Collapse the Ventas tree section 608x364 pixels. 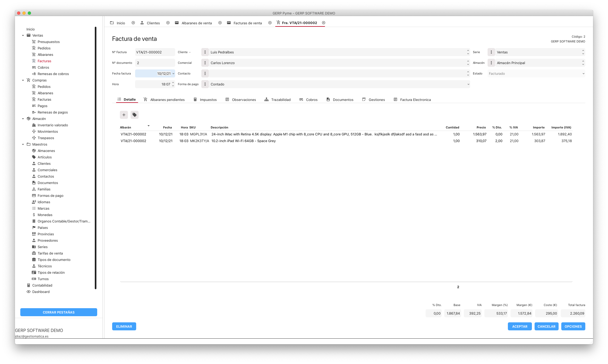pyautogui.click(x=23, y=36)
